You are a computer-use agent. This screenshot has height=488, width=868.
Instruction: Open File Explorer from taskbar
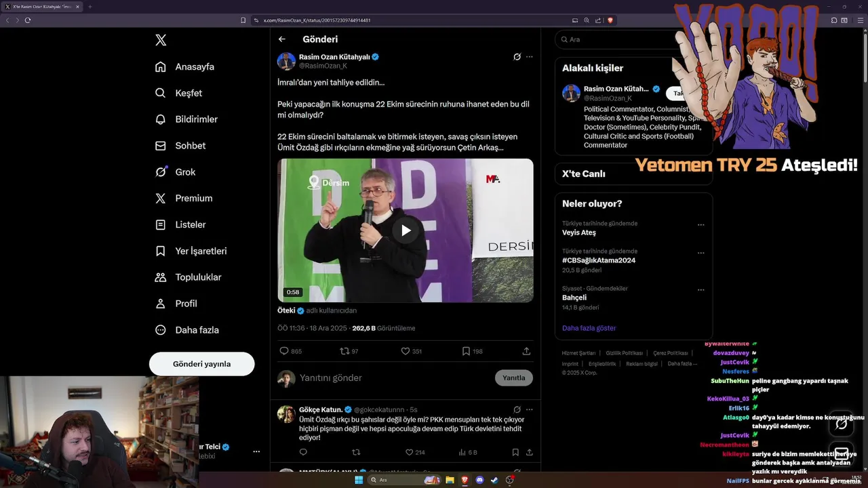point(450,480)
